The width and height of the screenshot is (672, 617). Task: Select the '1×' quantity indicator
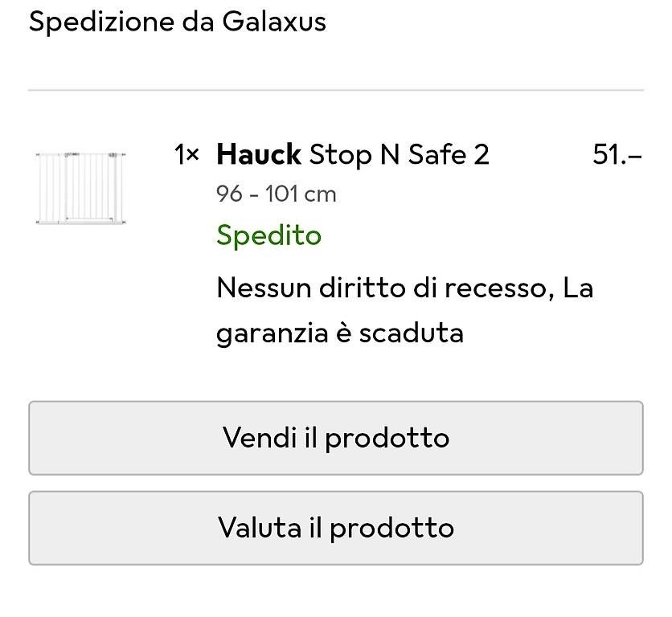186,154
